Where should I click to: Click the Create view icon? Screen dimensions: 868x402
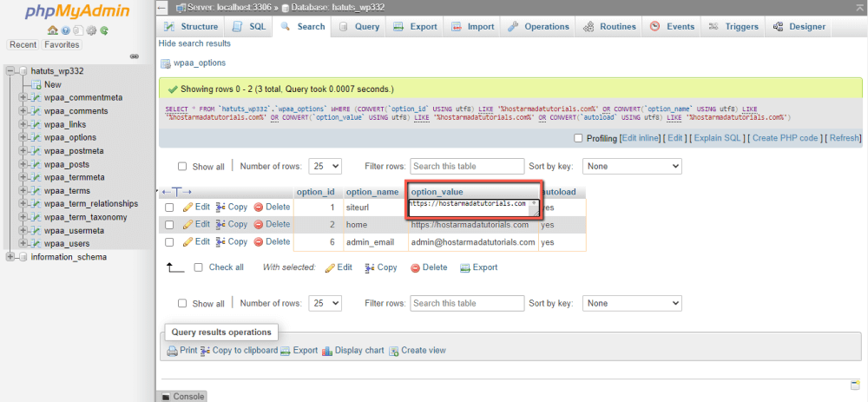tap(394, 351)
